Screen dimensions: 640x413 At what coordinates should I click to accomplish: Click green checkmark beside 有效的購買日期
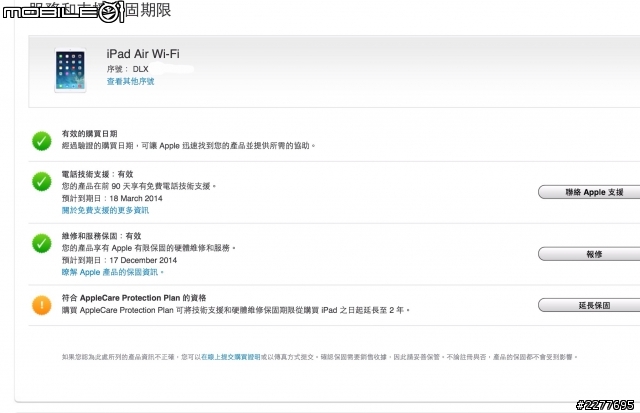pyautogui.click(x=42, y=141)
